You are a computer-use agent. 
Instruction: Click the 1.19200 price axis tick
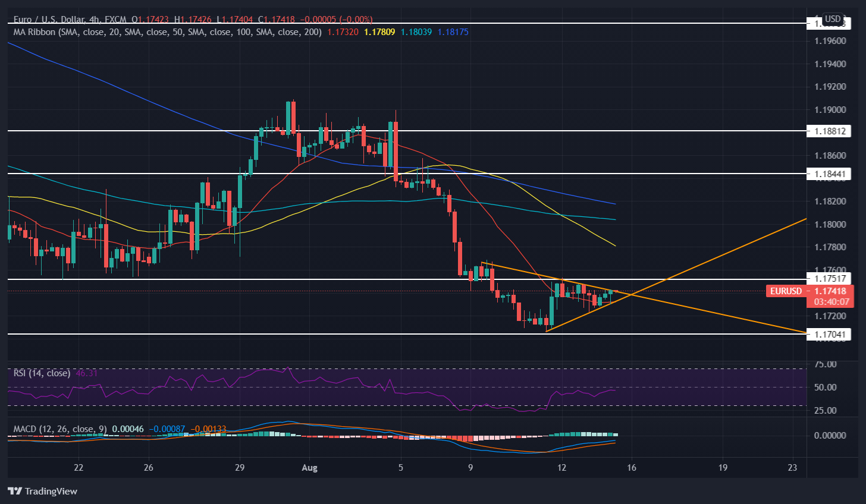830,87
